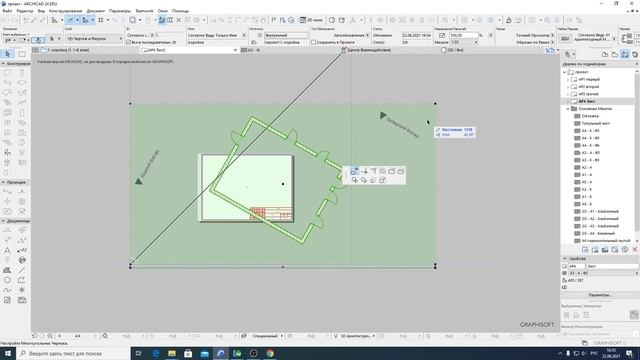Expand the AP3 subset in the navigator tree
640x360 pixels.
(568, 94)
